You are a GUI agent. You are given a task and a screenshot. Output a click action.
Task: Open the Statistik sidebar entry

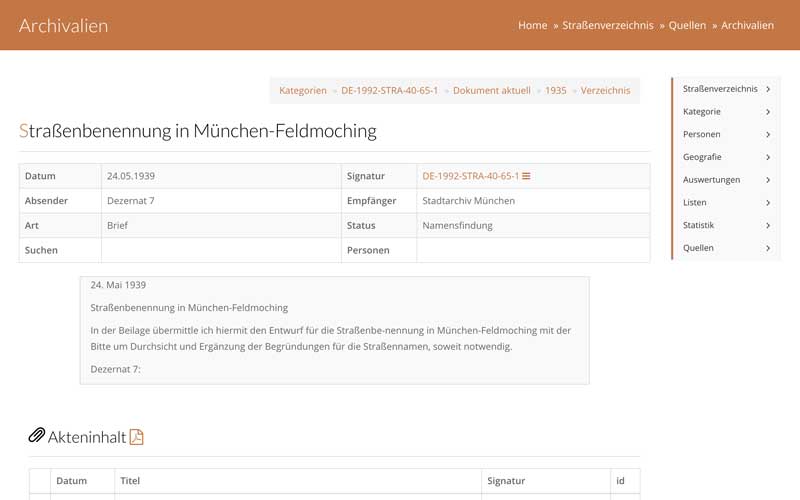point(698,225)
